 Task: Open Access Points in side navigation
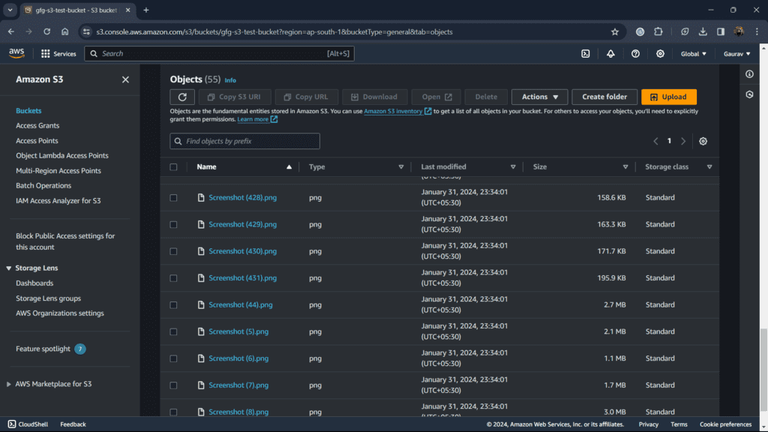(37, 141)
